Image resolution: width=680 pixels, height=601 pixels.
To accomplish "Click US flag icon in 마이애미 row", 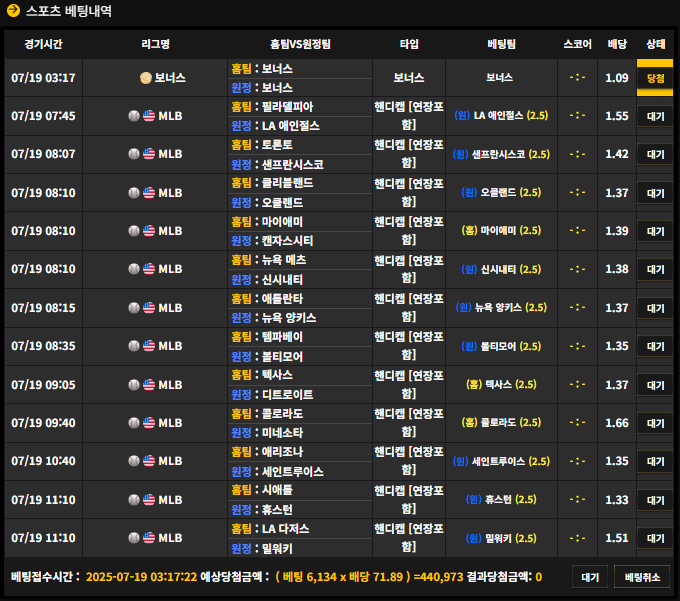I will 149,231.
